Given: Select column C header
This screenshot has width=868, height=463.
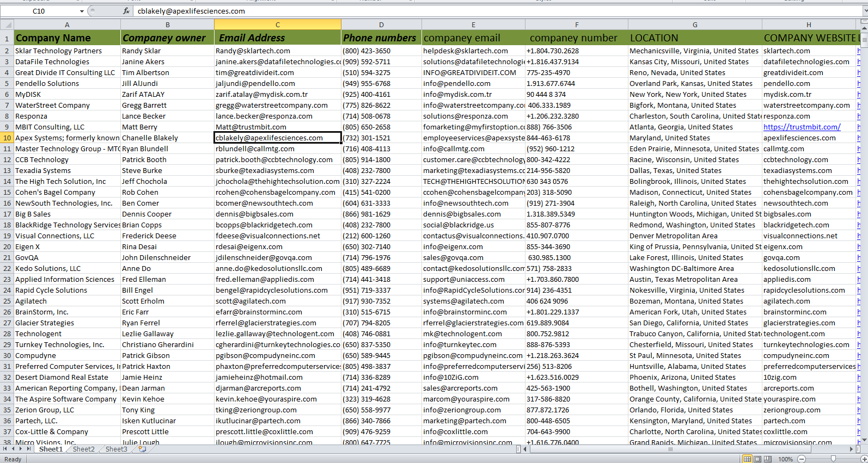Looking at the screenshot, I should click(x=277, y=24).
